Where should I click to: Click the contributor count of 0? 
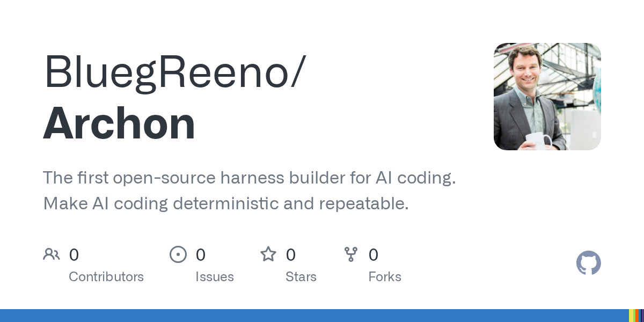click(74, 255)
